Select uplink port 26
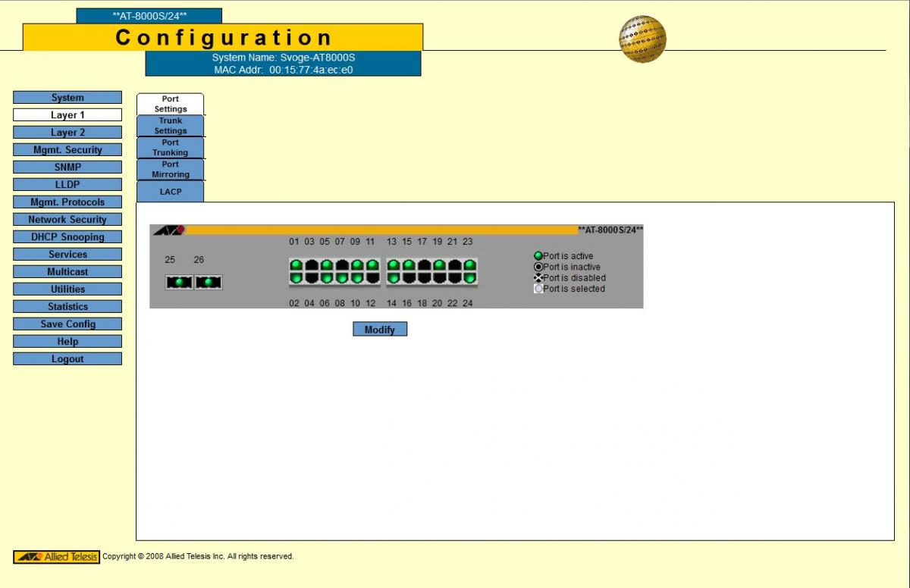910x588 pixels. [209, 283]
